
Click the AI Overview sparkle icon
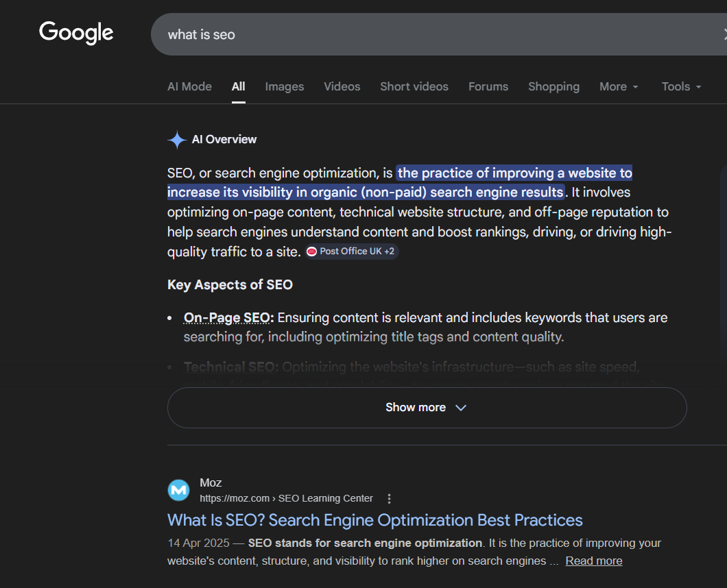click(x=177, y=139)
